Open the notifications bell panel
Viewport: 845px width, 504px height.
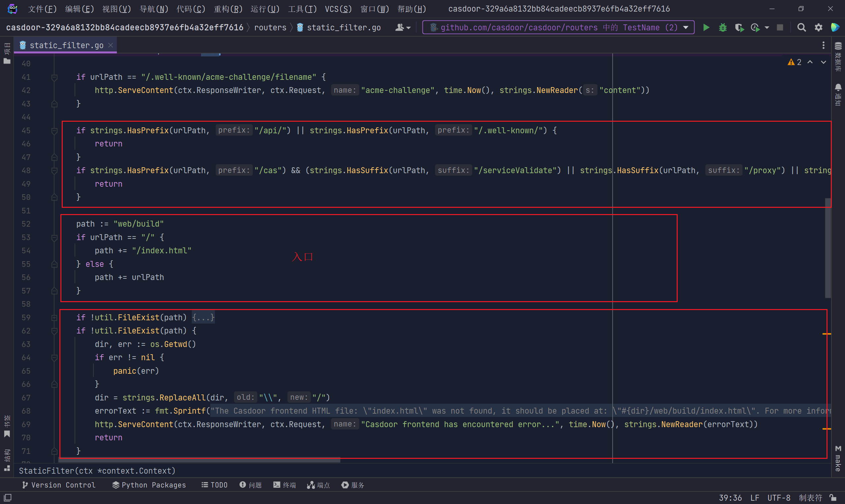point(838,94)
